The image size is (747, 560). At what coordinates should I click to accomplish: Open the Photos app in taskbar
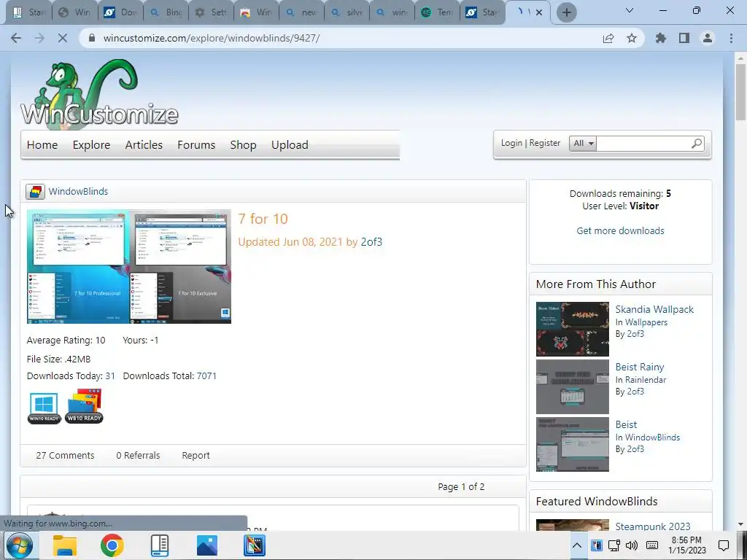(x=206, y=545)
